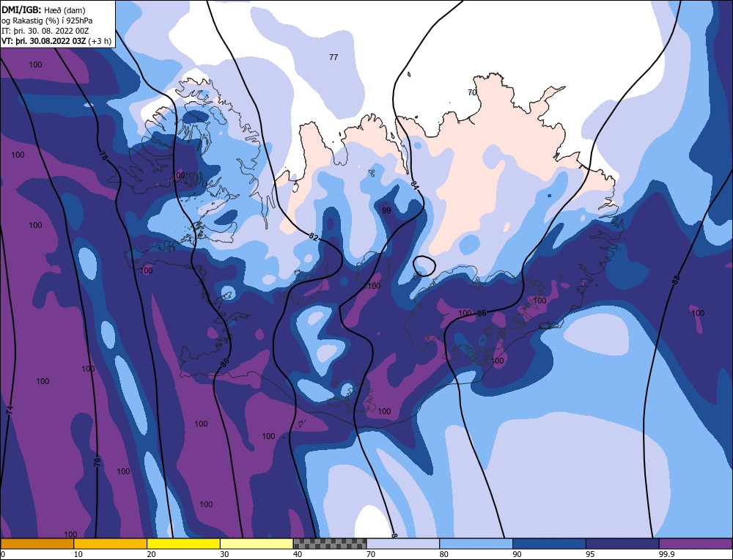Click the orange 10–20 legend swatch
The height and width of the screenshot is (560, 733).
coord(111,543)
